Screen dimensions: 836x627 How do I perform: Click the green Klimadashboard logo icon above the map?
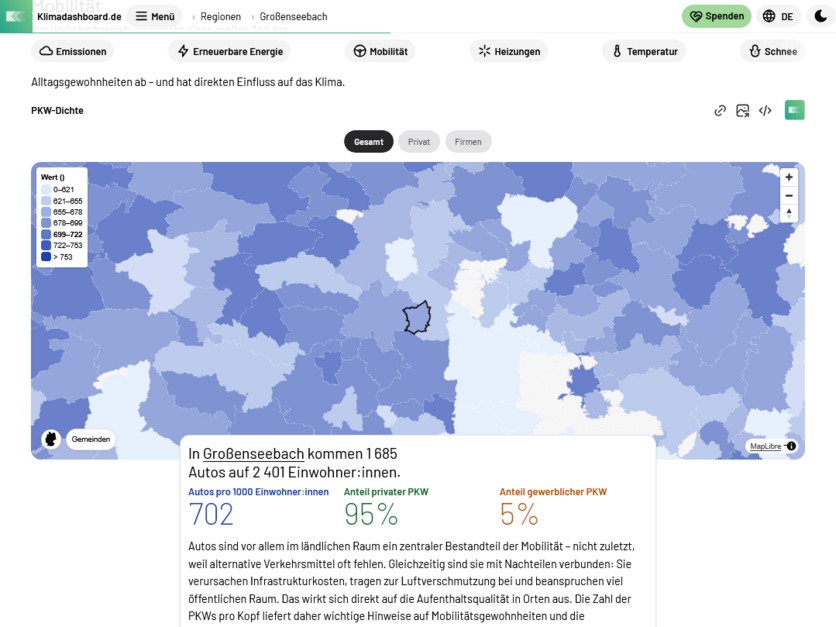[x=793, y=110]
